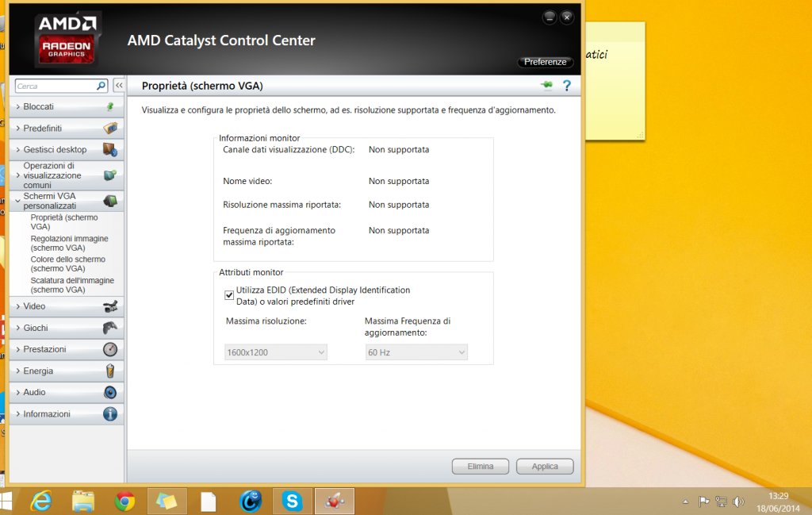Open the Massima risoluzione 1600x1200 dropdown
Screen dimensions: 812x515
[275, 352]
